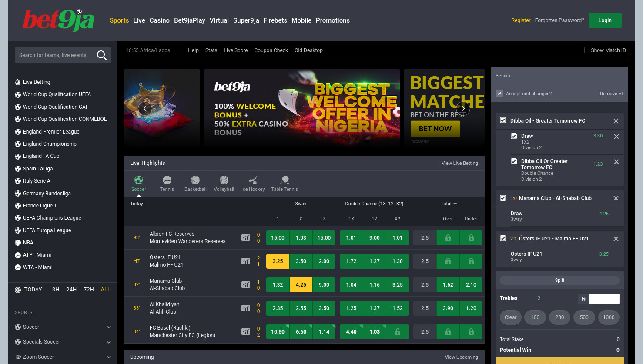Uncheck Östers IF U21 - Malmö FF U21 event

(x=503, y=238)
